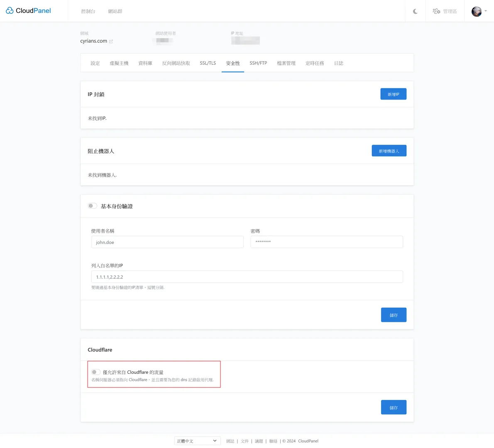Viewport: 494px width, 448px height.
Task: Click the 使用者名稱 input field
Action: coord(167,242)
